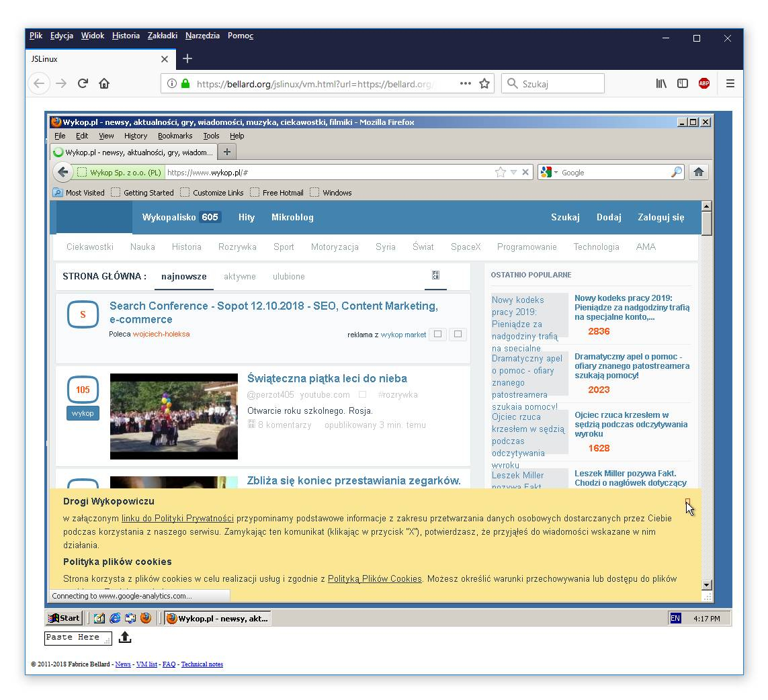
Task: Click the upload arrow icon beside Paste Here
Action: [x=125, y=638]
